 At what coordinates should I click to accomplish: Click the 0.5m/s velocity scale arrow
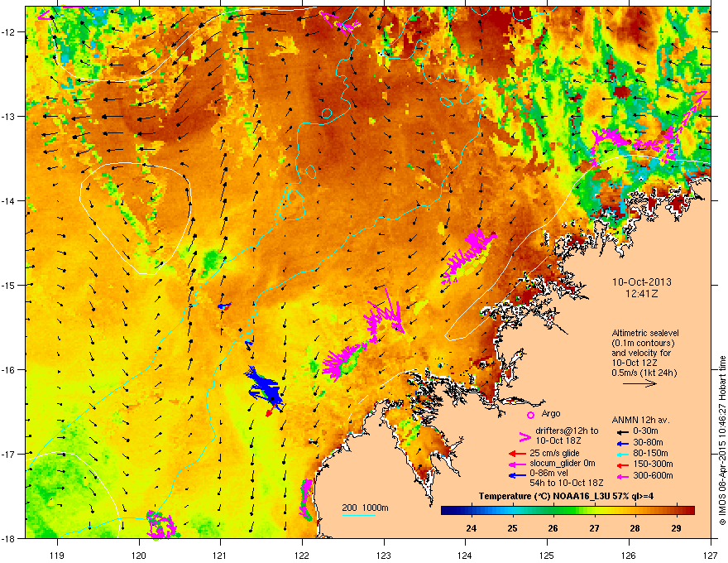(639, 383)
